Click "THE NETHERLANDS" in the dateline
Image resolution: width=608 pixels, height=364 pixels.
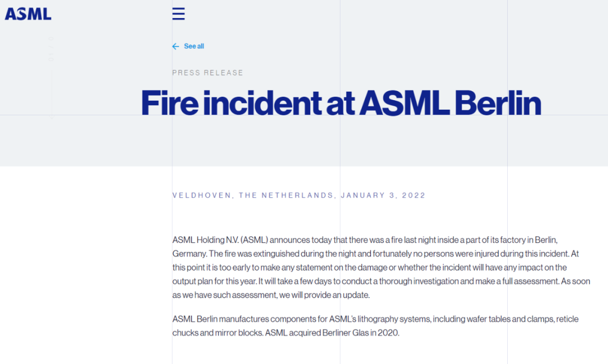click(286, 195)
